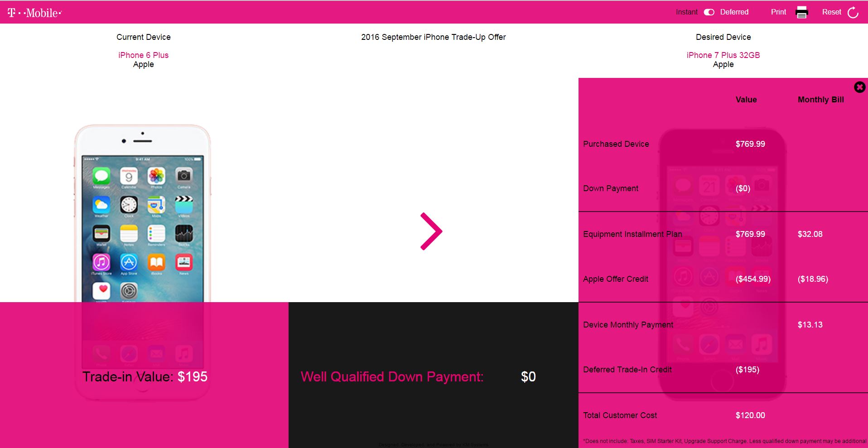
Task: Click the pink right chevron arrow
Action: click(x=431, y=231)
